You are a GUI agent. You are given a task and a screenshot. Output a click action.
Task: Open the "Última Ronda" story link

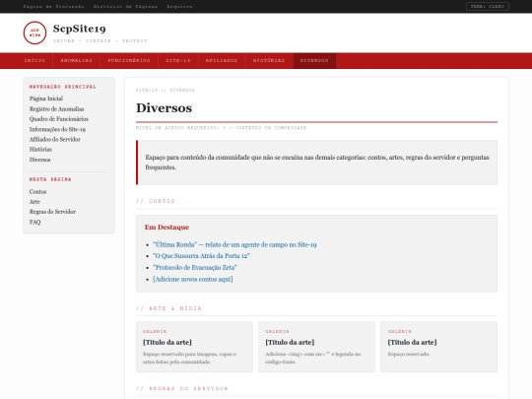point(234,244)
